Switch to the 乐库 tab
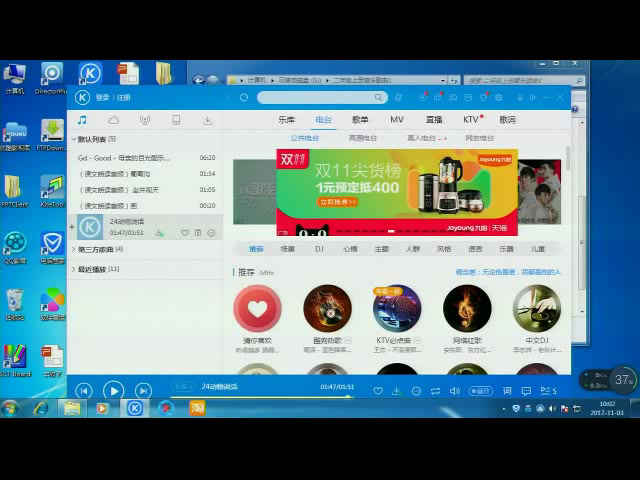 pos(286,120)
